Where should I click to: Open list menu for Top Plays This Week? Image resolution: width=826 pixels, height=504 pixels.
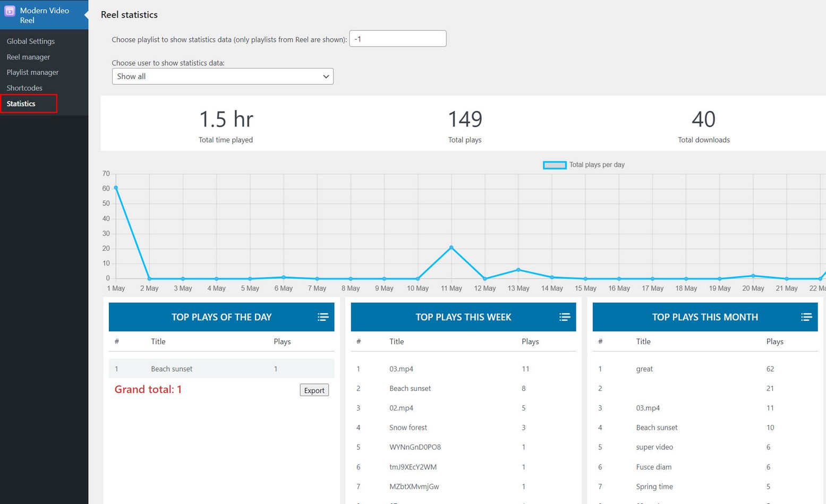(x=565, y=317)
